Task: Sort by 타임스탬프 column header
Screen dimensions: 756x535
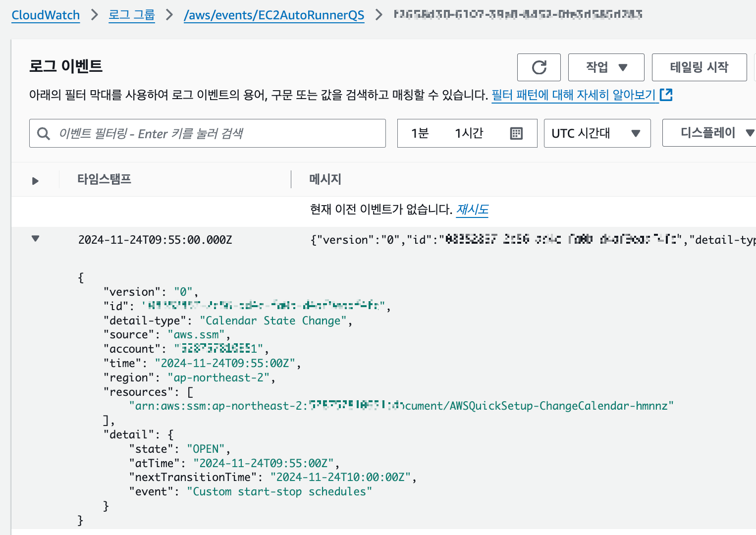Action: pos(104,179)
